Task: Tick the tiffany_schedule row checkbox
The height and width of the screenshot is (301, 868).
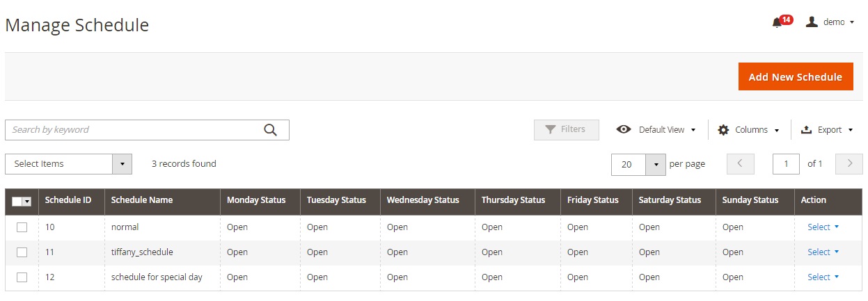Action: tap(22, 252)
